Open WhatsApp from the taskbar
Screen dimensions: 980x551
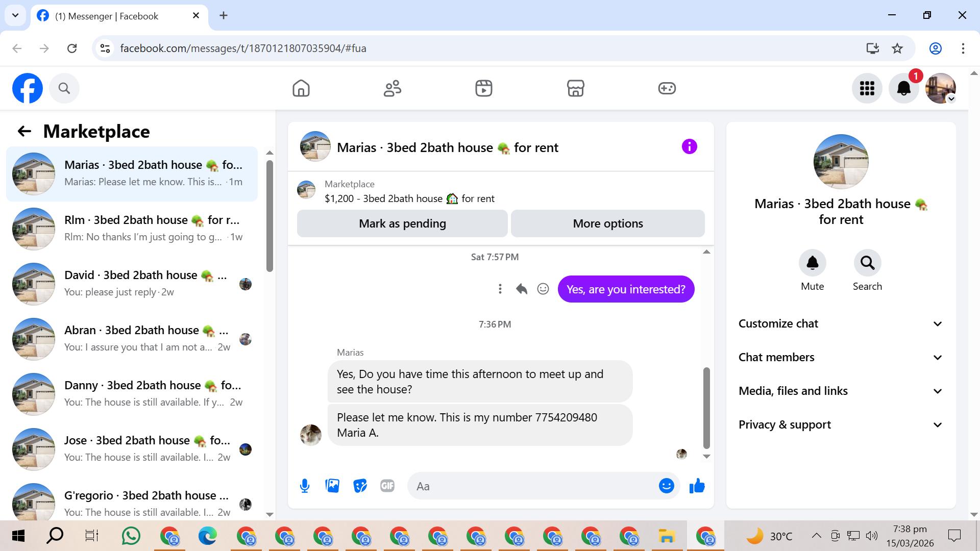tap(131, 536)
